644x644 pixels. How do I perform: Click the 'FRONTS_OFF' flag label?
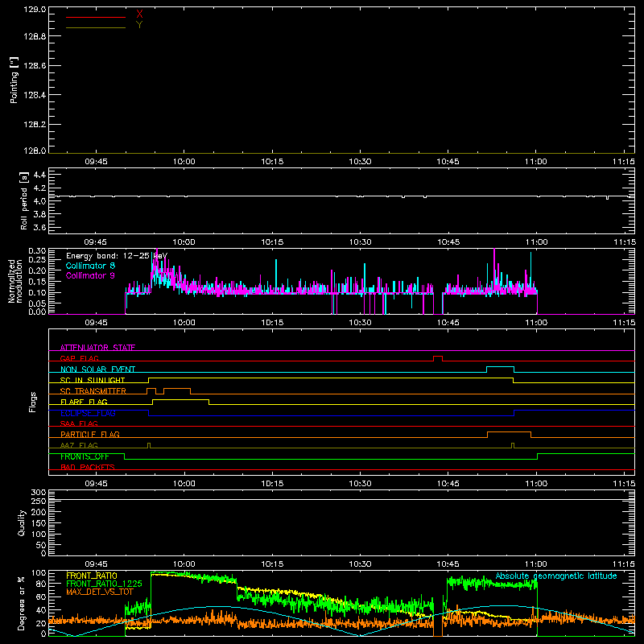85,456
